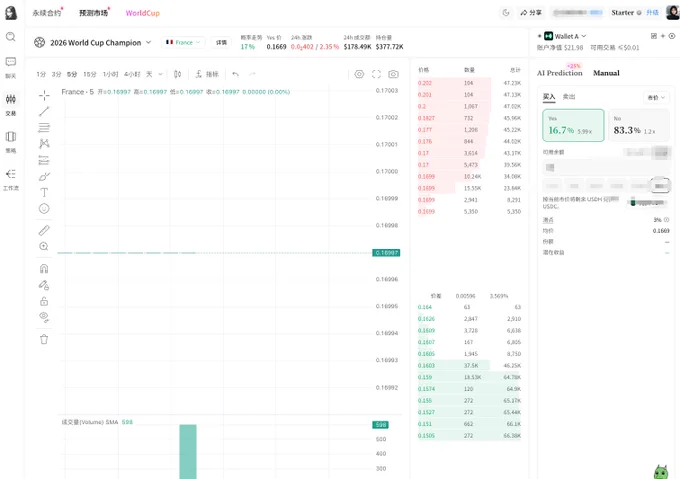680x479 pixels.
Task: Click ask price 0.202 in order book
Action: coord(425,83)
